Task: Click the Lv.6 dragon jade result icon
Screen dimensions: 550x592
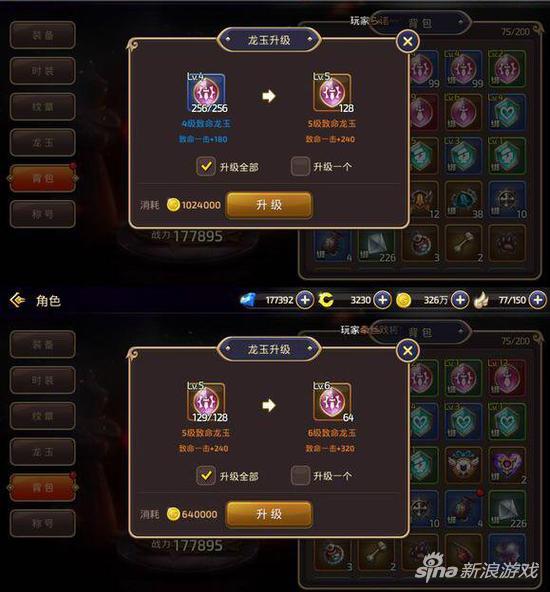Action: coord(332,402)
